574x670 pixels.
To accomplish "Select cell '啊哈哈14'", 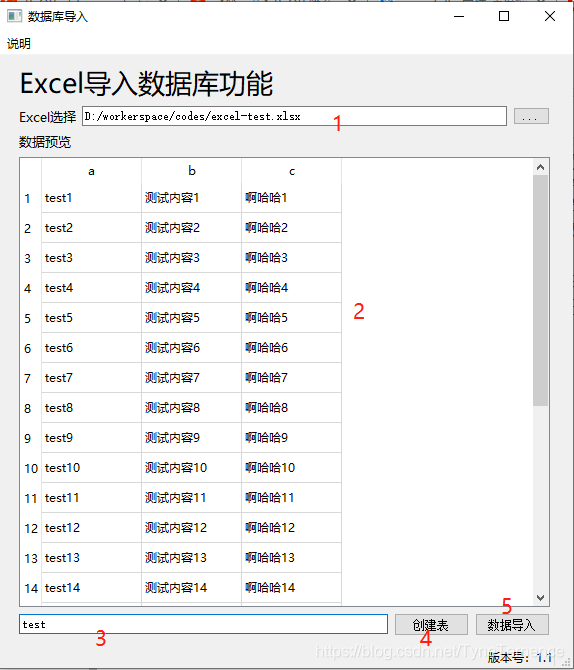I will coord(291,588).
